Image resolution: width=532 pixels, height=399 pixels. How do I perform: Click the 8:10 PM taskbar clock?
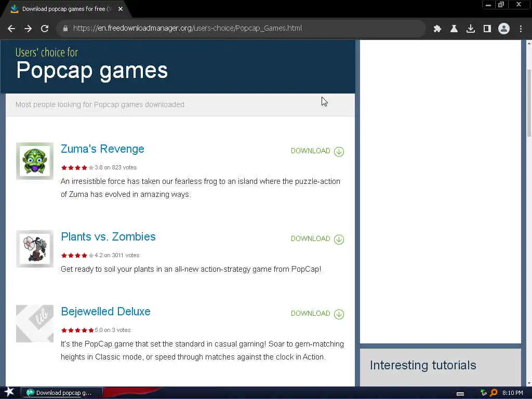coord(513,393)
